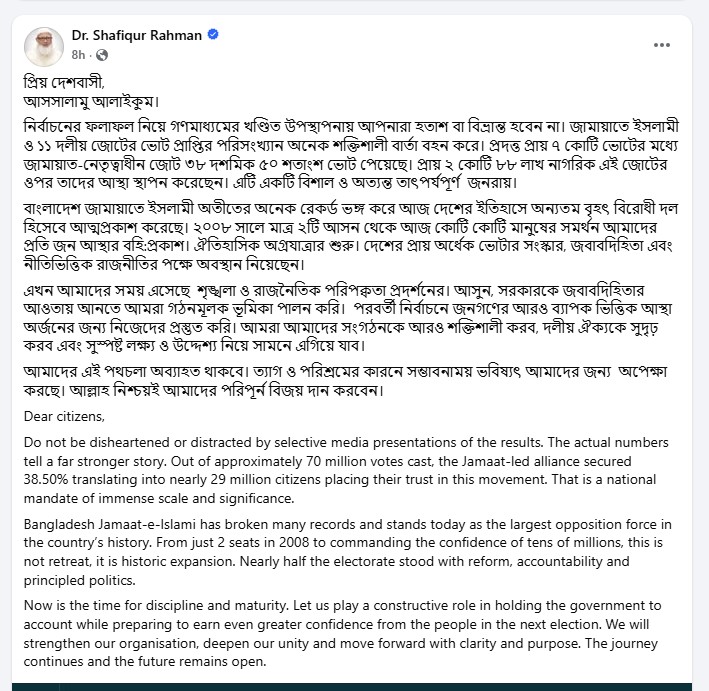Click the globe public-audience icon
This screenshot has width=709, height=691.
(x=102, y=54)
